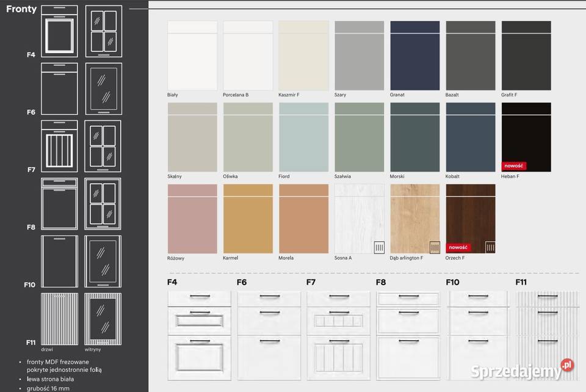This screenshot has height=392, width=586.
Task: Click the F8 four-pane vitrine diagram
Action: click(103, 204)
